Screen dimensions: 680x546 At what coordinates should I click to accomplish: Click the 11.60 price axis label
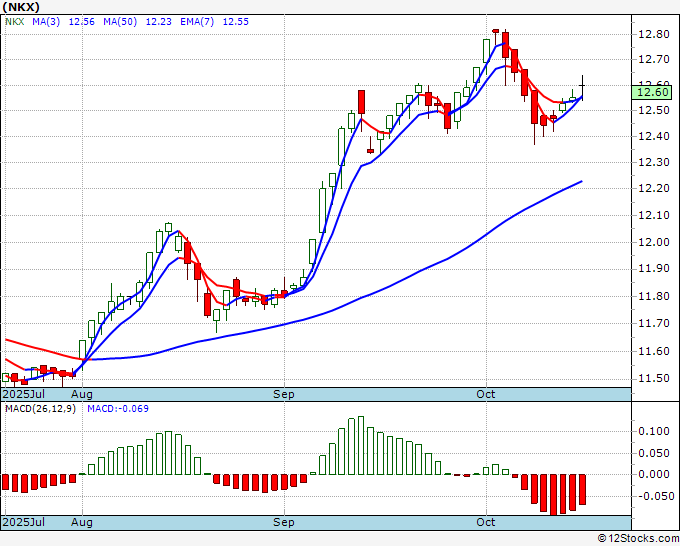click(654, 351)
